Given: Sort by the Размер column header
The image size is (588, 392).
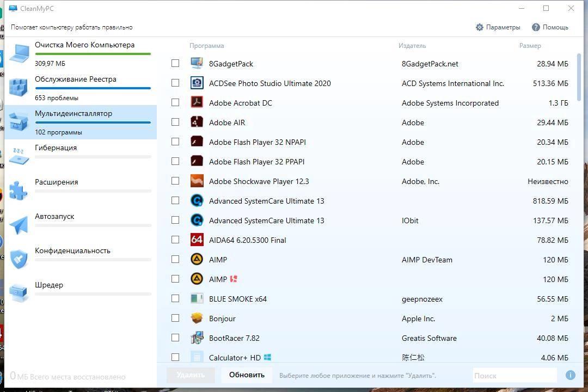Looking at the screenshot, I should pos(530,45).
